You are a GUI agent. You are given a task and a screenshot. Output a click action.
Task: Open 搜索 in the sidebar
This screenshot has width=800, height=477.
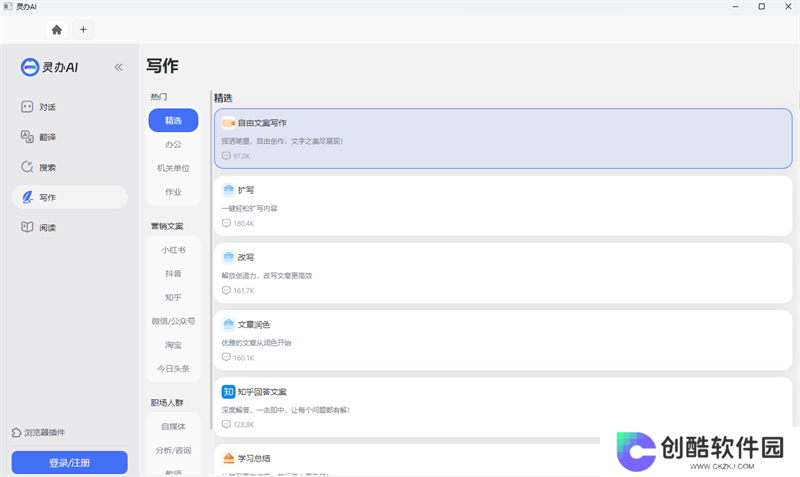click(69, 167)
